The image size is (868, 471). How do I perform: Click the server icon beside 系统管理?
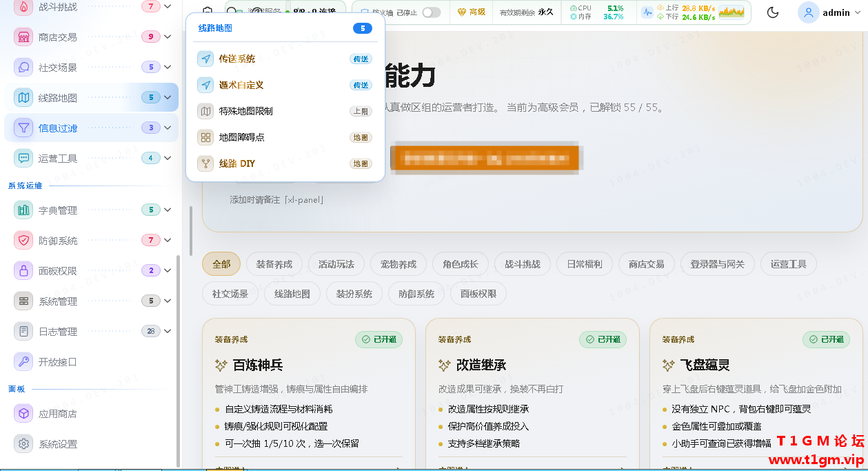click(24, 301)
